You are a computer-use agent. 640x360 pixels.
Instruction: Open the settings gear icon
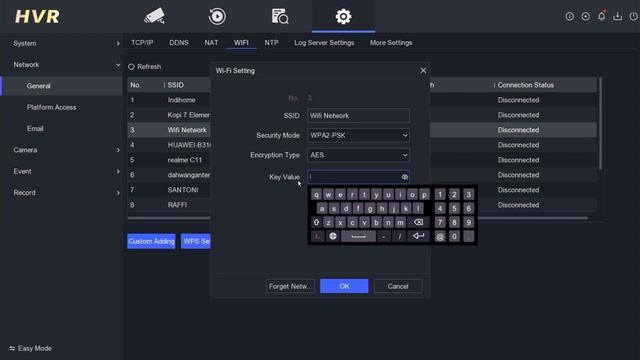[343, 16]
